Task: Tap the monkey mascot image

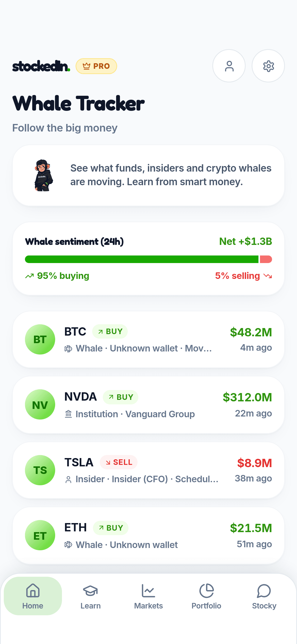Action: pyautogui.click(x=43, y=175)
